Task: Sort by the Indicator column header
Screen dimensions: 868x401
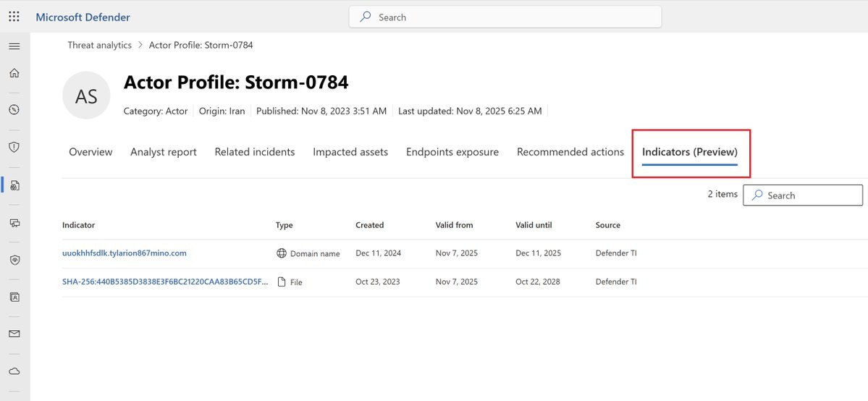Action: [x=79, y=225]
